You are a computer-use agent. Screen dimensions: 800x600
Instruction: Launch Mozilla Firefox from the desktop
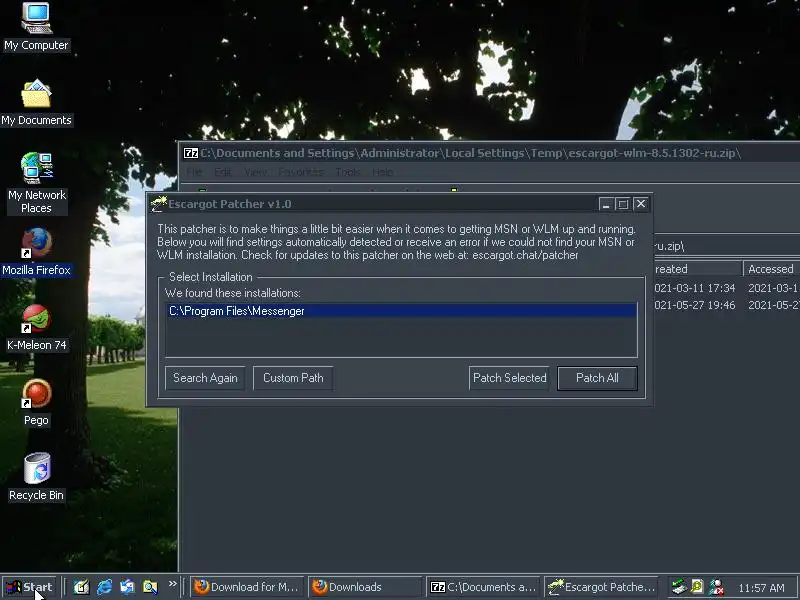(x=36, y=252)
